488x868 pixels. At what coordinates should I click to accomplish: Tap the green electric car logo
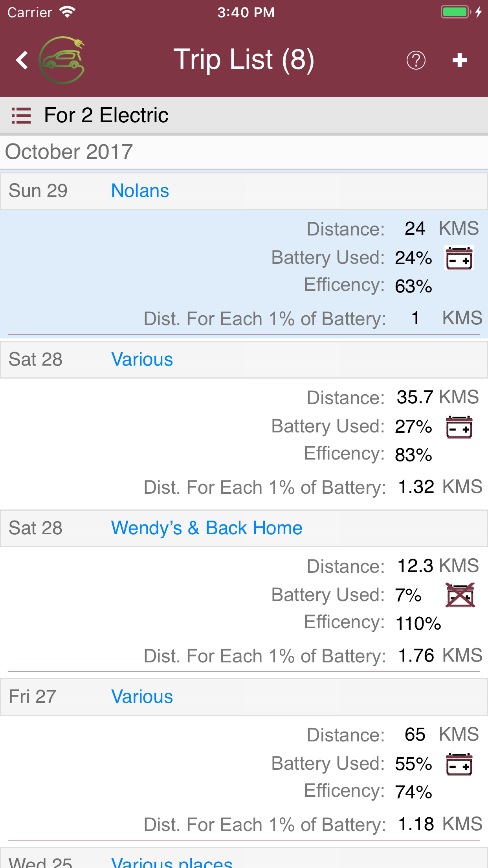coord(62,60)
